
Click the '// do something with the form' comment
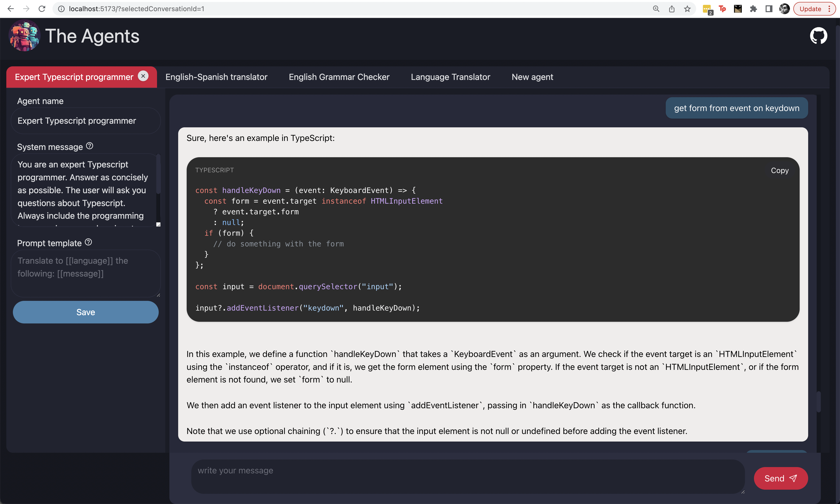(278, 244)
